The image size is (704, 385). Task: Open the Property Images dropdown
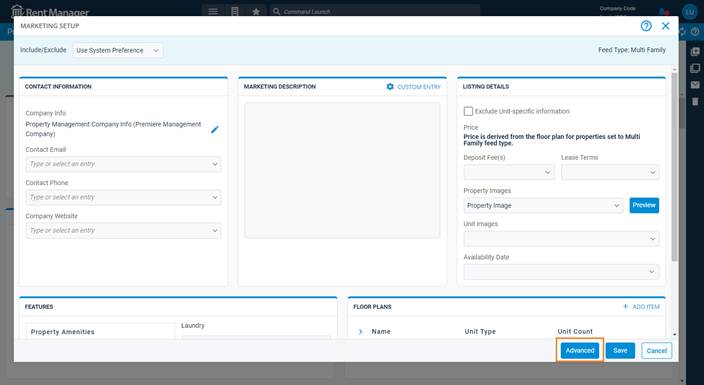click(x=543, y=205)
